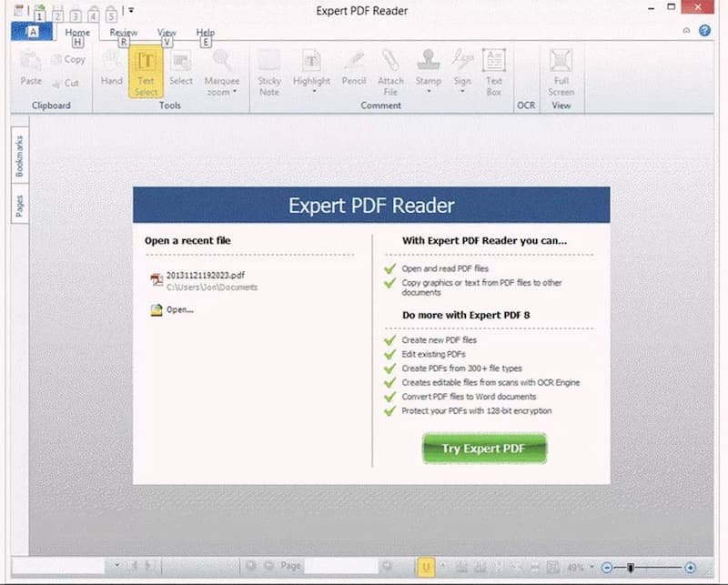
Task: Collapse the ribbon with the caret icon
Action: [687, 30]
